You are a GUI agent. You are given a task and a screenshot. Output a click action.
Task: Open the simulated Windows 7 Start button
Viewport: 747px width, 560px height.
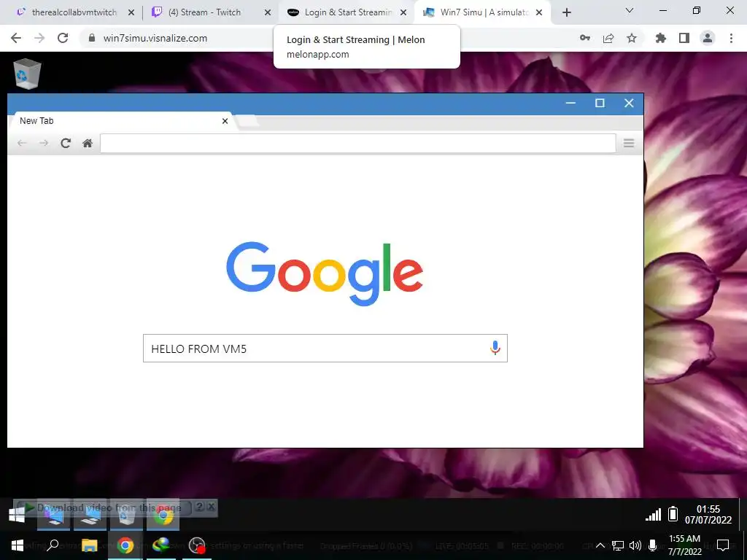18,515
